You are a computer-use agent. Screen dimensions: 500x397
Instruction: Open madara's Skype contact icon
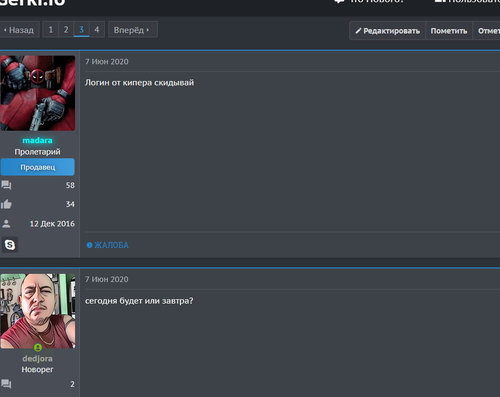tap(10, 245)
